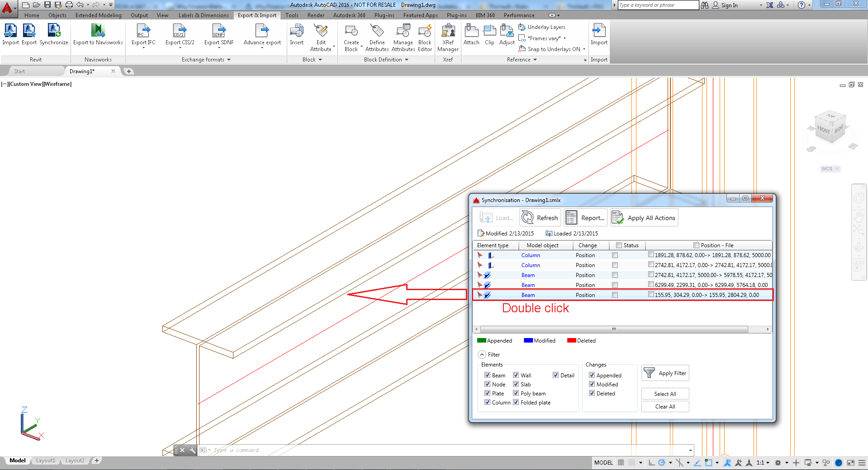This screenshot has height=470, width=868.
Task: Open Snap to Underlays ON dropdown
Action: click(584, 49)
